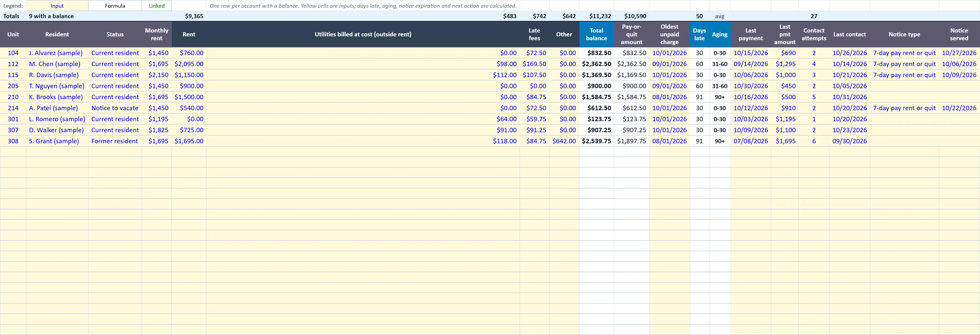Viewport: 980px width, 335px height.
Task: Select Other charge $642.00 cell
Action: coord(564,141)
